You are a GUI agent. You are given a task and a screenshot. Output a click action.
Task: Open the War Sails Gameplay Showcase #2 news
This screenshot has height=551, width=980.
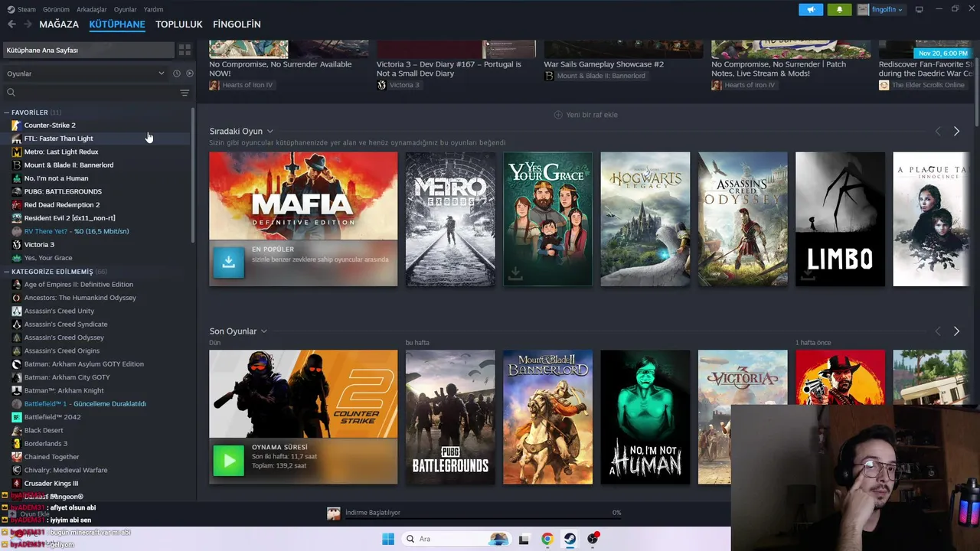[x=604, y=64]
